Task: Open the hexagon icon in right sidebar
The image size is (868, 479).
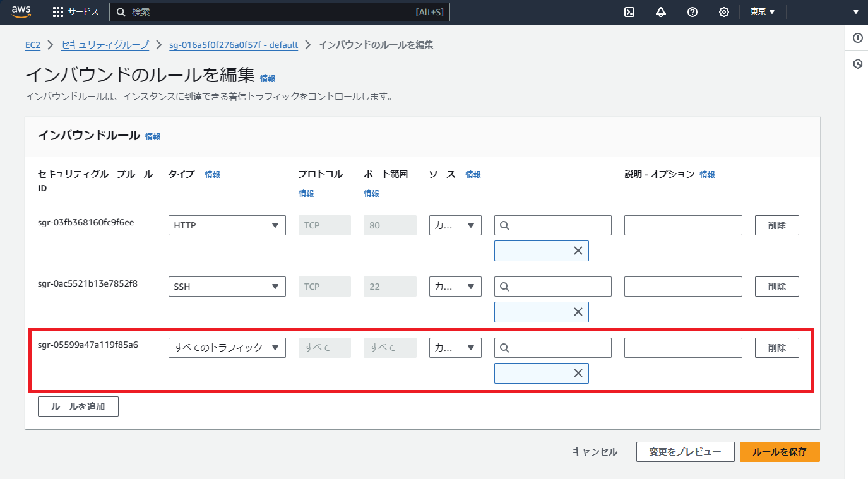Action: coord(857,64)
